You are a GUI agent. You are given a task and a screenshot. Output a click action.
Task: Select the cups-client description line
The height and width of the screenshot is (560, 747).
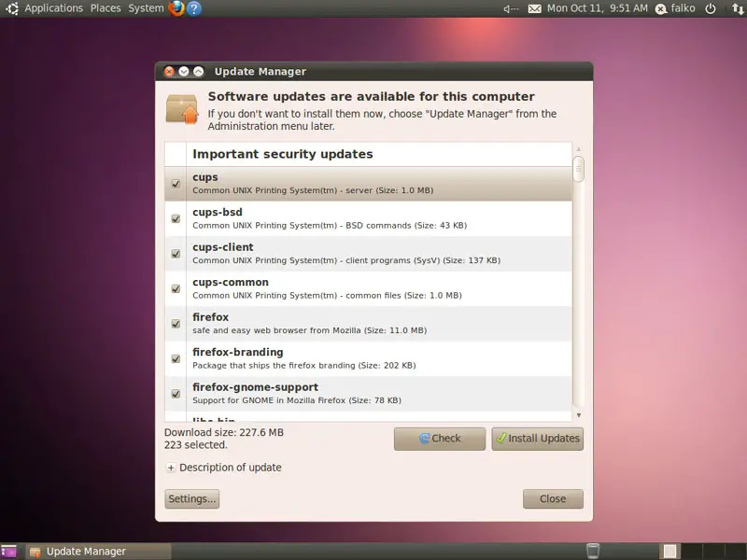point(346,260)
